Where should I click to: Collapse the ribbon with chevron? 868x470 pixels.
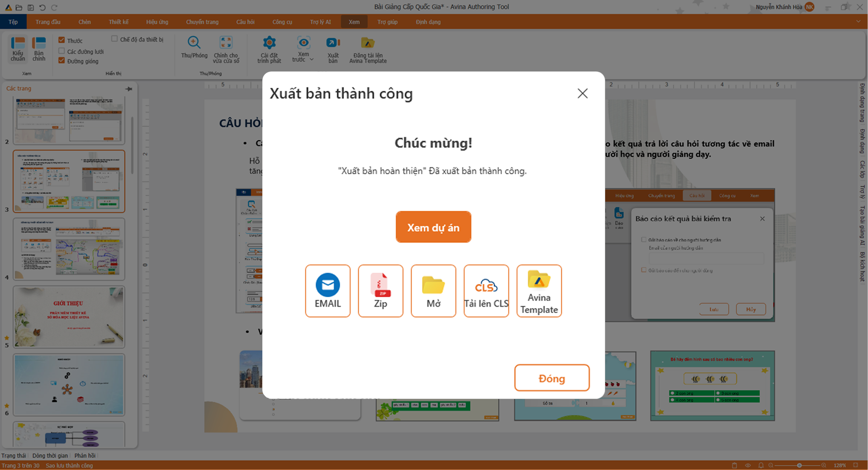(x=859, y=22)
